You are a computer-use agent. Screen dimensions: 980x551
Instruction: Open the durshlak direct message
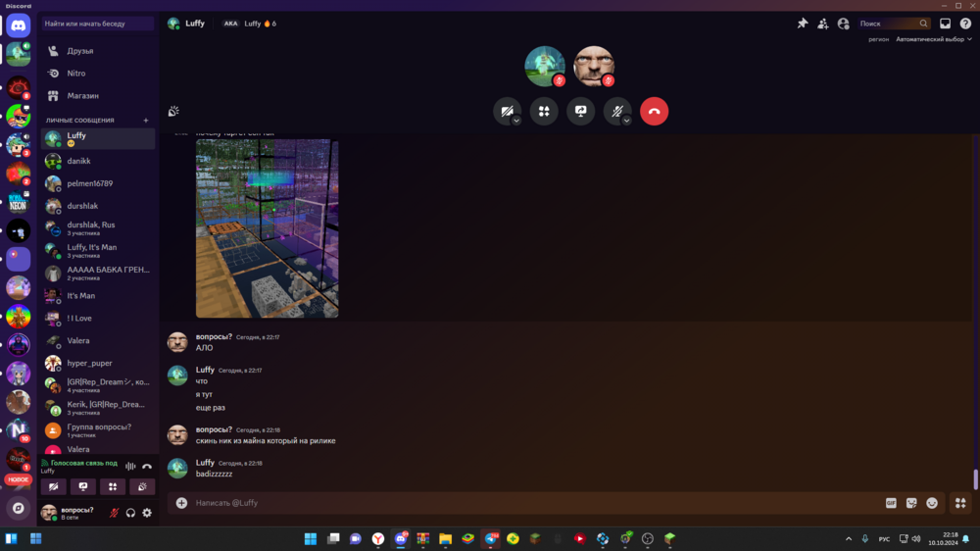97,206
